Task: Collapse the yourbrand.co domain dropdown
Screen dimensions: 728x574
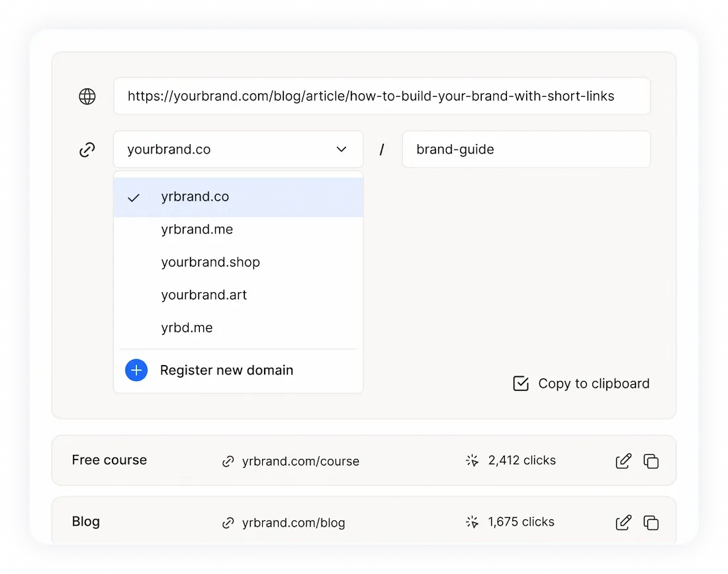Action: pos(238,149)
